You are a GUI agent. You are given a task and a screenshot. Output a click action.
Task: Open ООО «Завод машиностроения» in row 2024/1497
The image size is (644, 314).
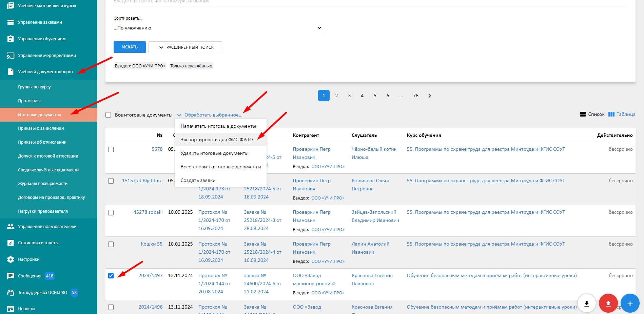click(x=314, y=279)
